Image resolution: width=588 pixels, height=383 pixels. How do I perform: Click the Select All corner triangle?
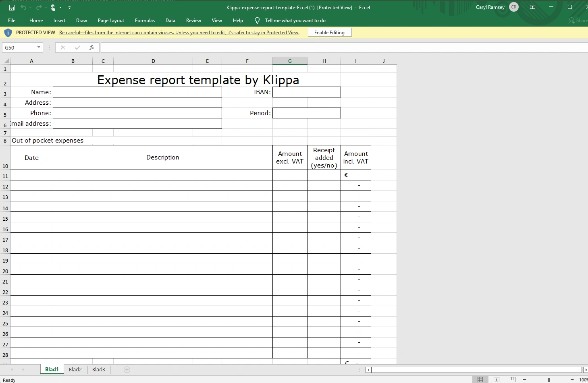click(6, 61)
